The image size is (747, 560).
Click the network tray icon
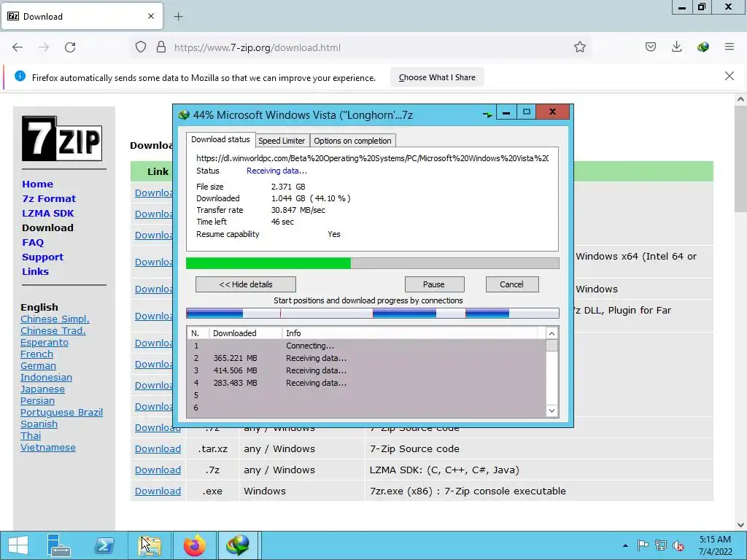[661, 545]
